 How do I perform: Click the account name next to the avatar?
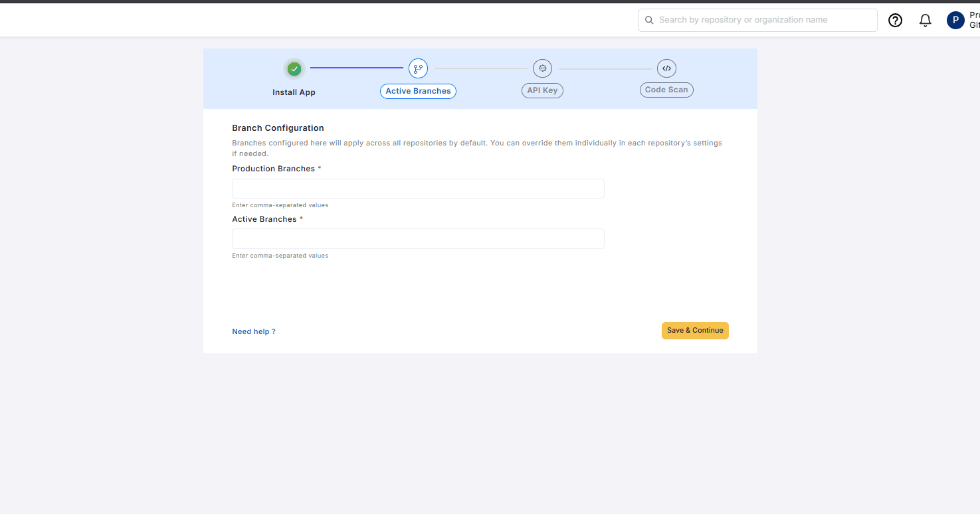[974, 20]
